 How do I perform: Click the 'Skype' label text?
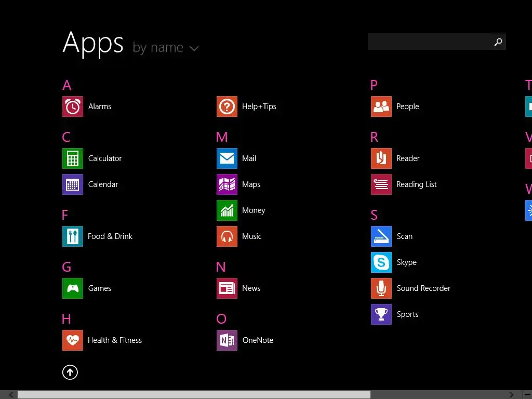406,262
